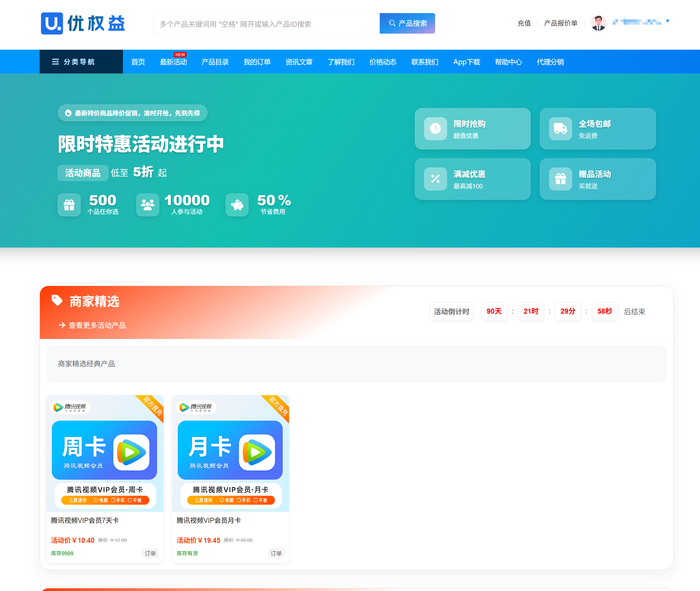700x591 pixels.
Task: Click the clock icon on 限时抢购 card
Action: click(x=435, y=128)
